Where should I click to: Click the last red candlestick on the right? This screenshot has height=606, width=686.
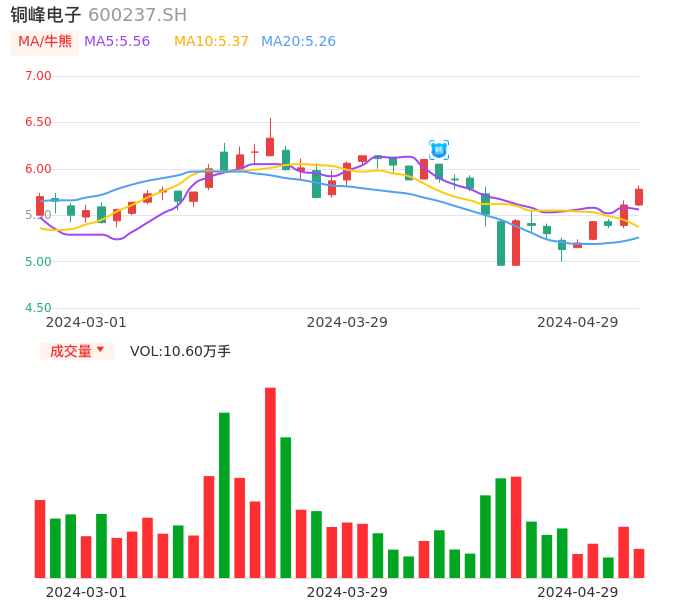click(639, 196)
